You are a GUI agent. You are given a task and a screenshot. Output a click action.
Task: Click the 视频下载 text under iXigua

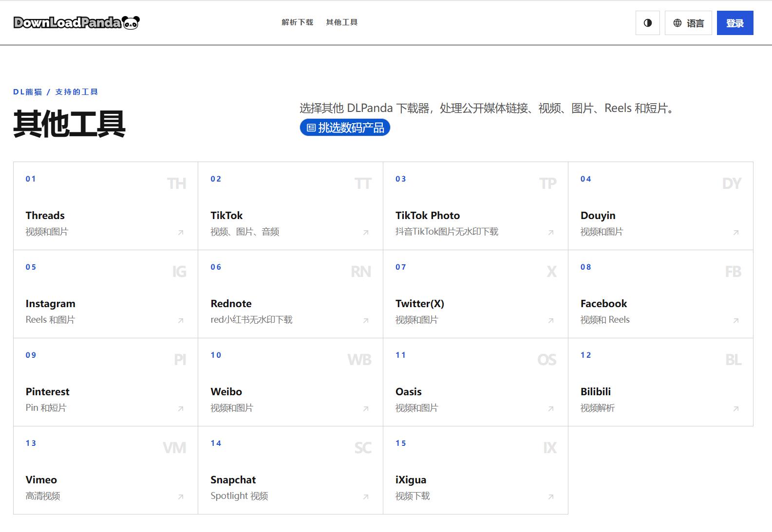click(x=413, y=496)
